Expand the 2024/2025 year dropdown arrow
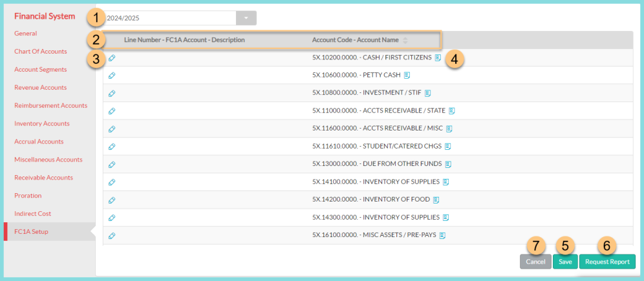644x281 pixels. tap(246, 18)
